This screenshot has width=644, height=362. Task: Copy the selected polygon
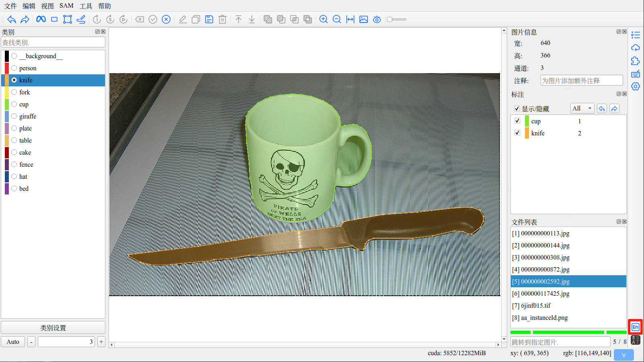196,19
